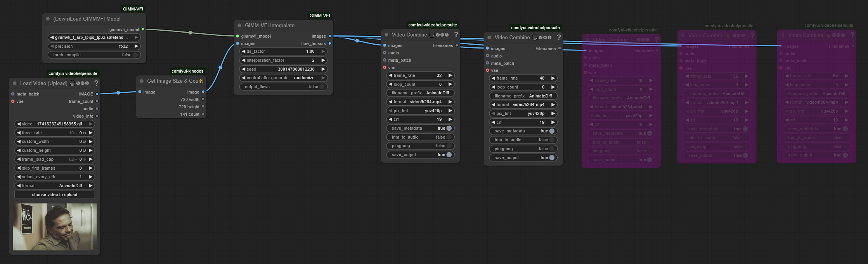Click the flow_tensors output port
Viewport: 868px width, 264px height.
click(330, 43)
